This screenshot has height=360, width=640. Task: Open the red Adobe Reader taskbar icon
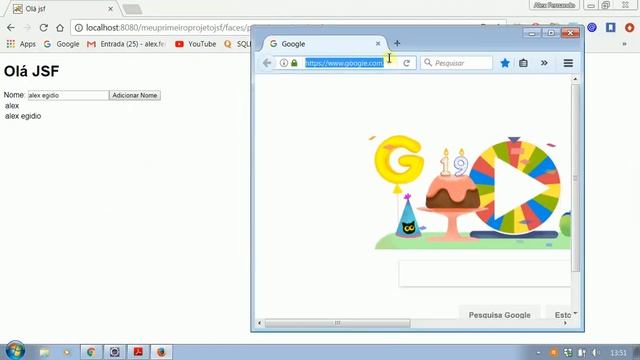coord(138,352)
